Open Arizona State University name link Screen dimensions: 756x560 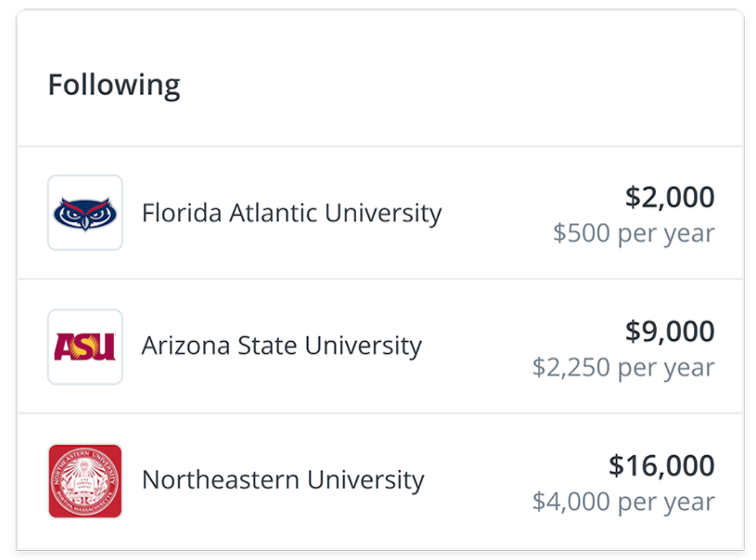(x=282, y=346)
